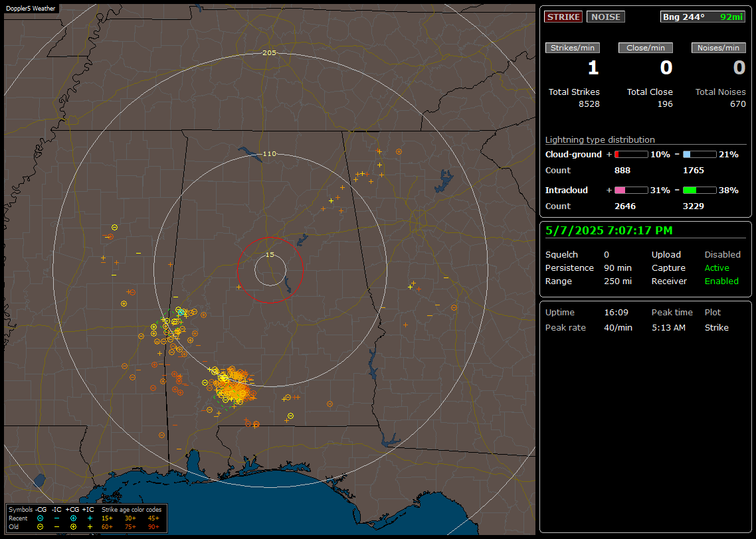Click the Strikes/min label button
This screenshot has width=756, height=539.
pyautogui.click(x=572, y=48)
